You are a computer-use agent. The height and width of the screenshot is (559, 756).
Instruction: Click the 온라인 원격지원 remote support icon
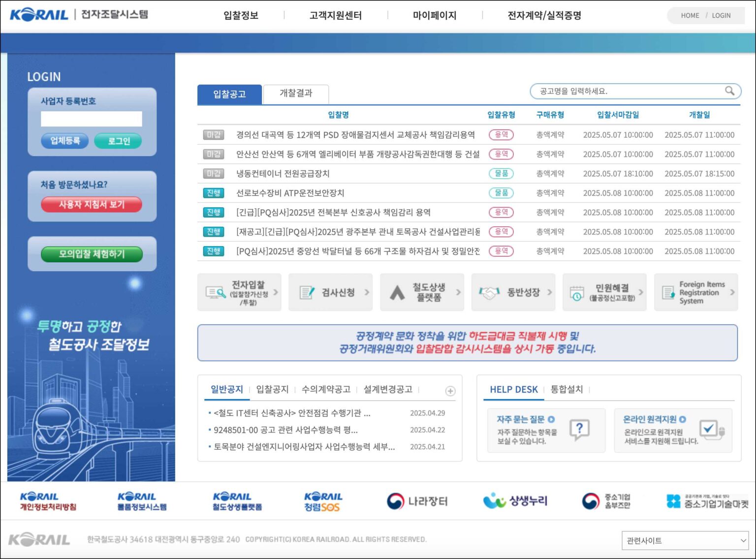[672, 430]
